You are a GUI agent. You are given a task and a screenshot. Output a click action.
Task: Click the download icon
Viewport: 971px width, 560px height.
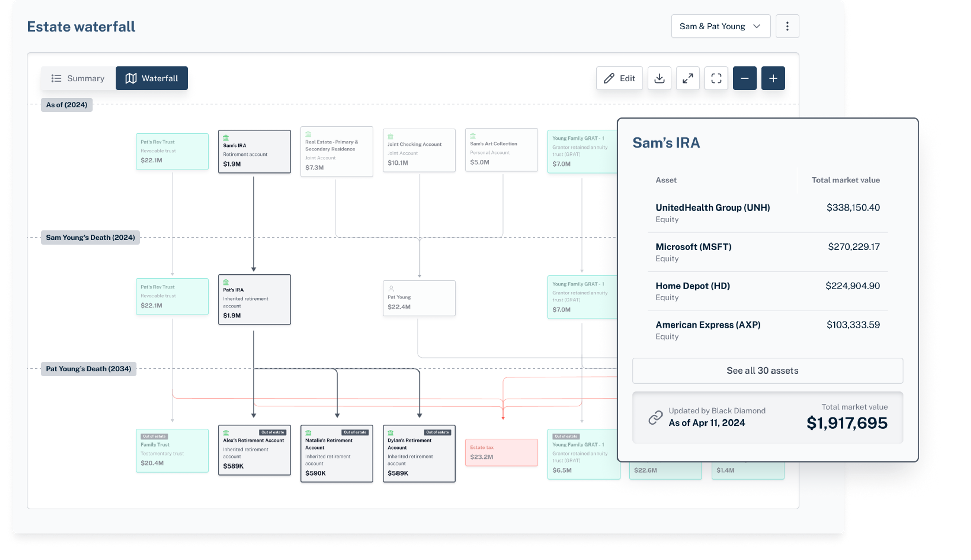(x=659, y=78)
